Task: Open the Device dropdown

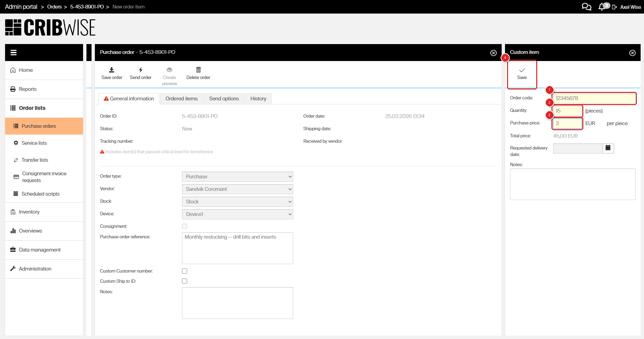Action: point(237,214)
